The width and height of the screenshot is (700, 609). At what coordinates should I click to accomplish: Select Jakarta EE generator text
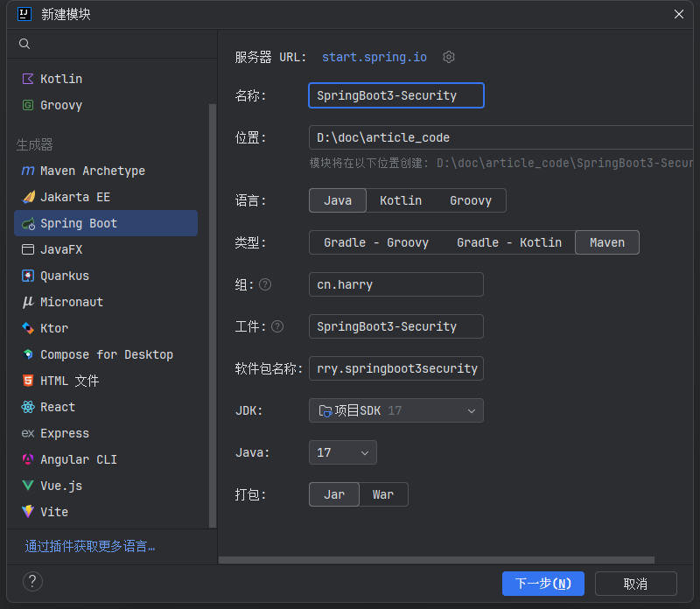[75, 197]
